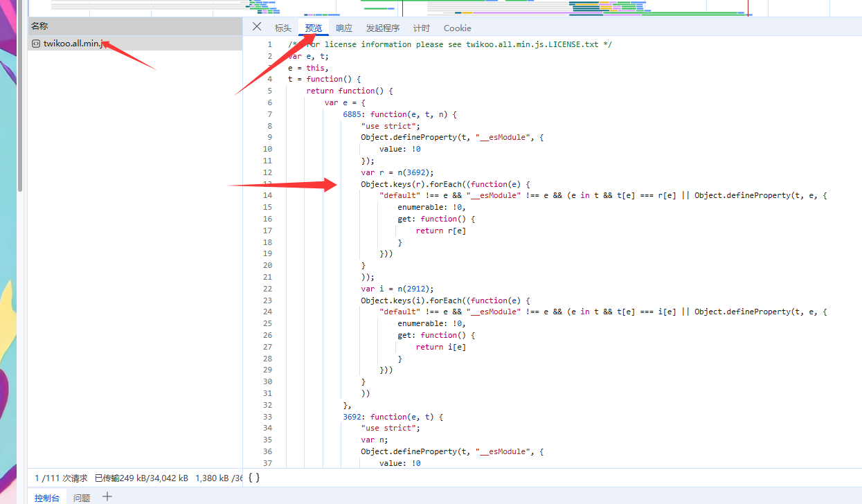
Task: Switch to the Cookie tab
Action: [457, 28]
